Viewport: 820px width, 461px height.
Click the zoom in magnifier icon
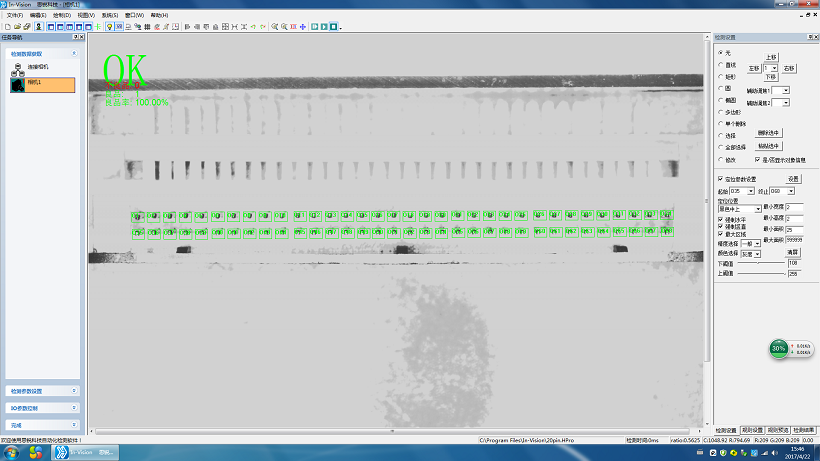(274, 26)
